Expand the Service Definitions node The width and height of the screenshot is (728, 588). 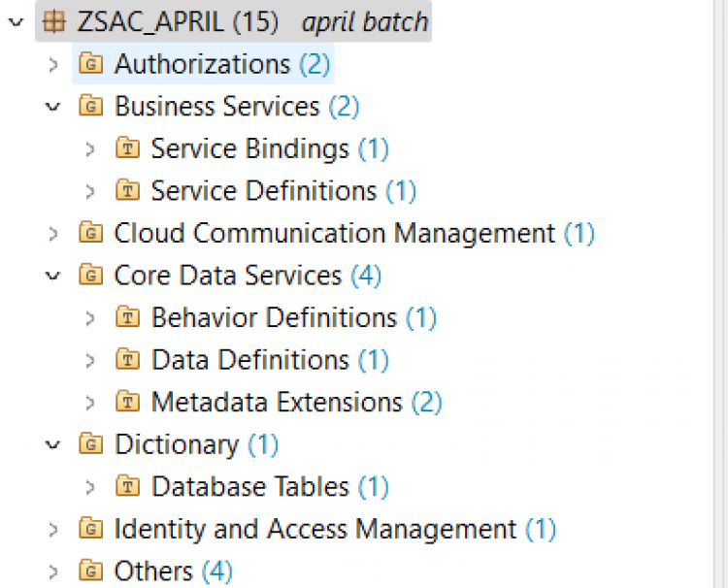[90, 191]
